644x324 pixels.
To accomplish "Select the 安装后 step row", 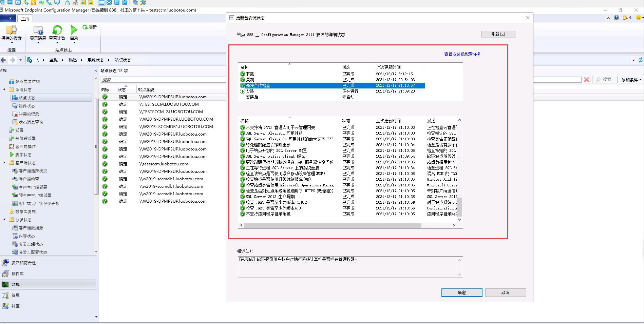I will pyautogui.click(x=332, y=97).
